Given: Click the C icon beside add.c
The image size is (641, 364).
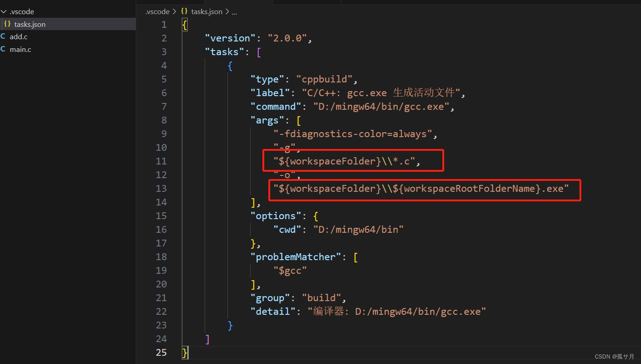Looking at the screenshot, I should coord(3,36).
